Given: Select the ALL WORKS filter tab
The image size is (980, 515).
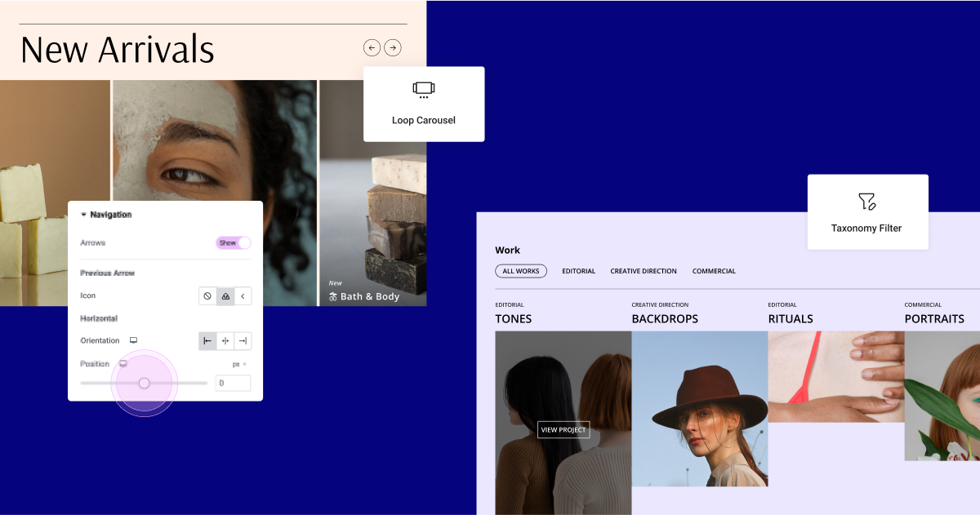Looking at the screenshot, I should pyautogui.click(x=521, y=271).
